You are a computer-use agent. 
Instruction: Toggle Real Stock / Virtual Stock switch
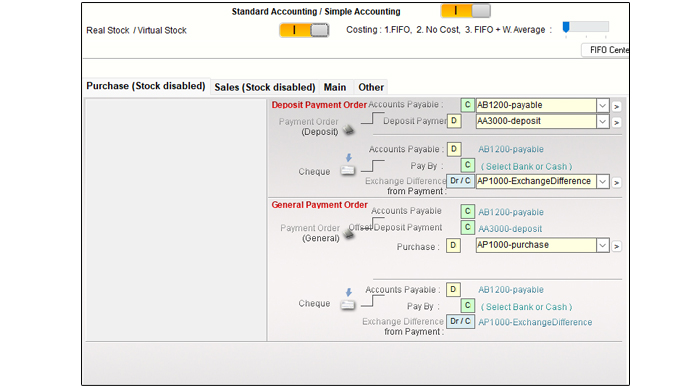(304, 30)
